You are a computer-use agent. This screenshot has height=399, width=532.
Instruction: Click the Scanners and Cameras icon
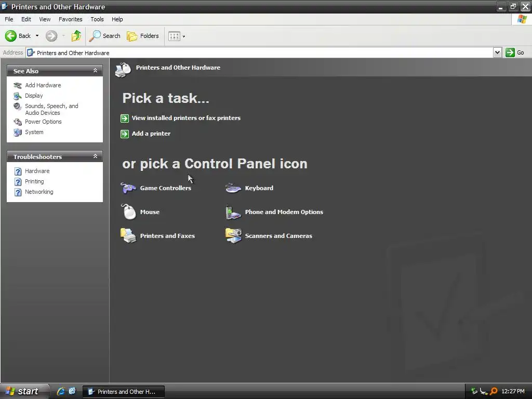pyautogui.click(x=233, y=235)
